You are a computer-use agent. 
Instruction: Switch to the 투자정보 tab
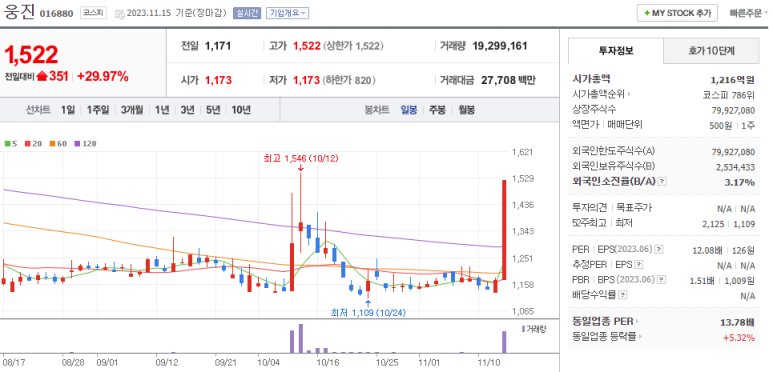tap(616, 50)
